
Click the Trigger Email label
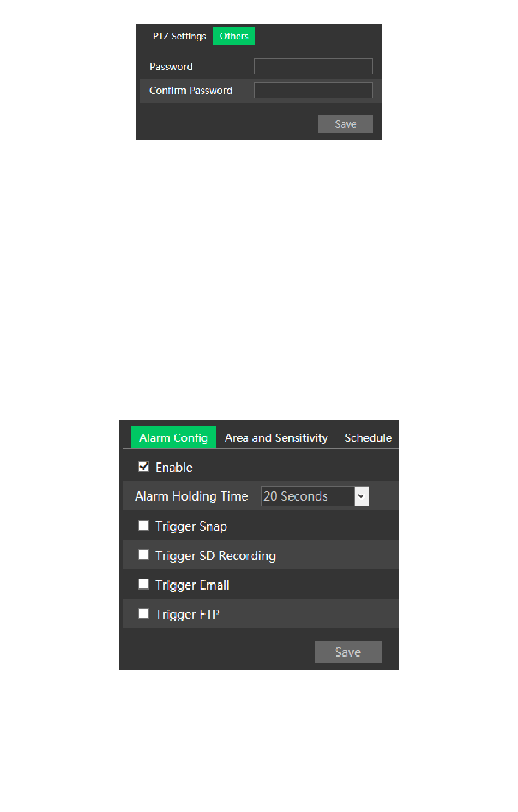pyautogui.click(x=192, y=585)
